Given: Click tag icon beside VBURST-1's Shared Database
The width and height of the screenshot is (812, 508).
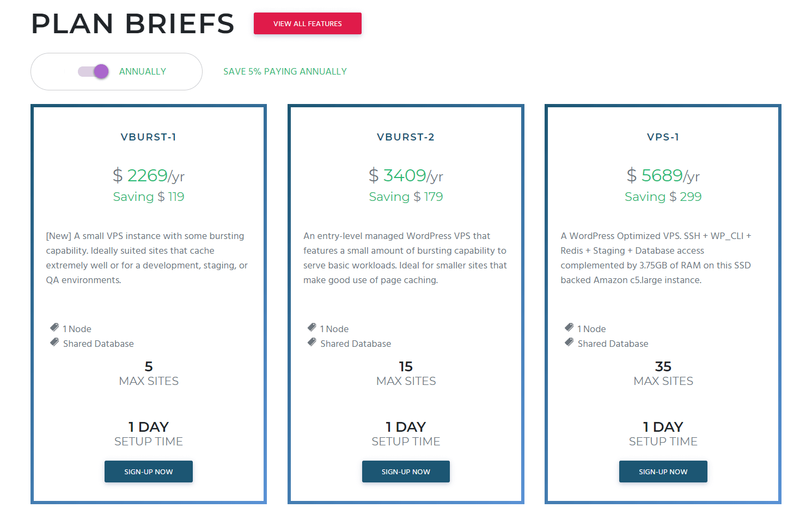Looking at the screenshot, I should click(54, 342).
